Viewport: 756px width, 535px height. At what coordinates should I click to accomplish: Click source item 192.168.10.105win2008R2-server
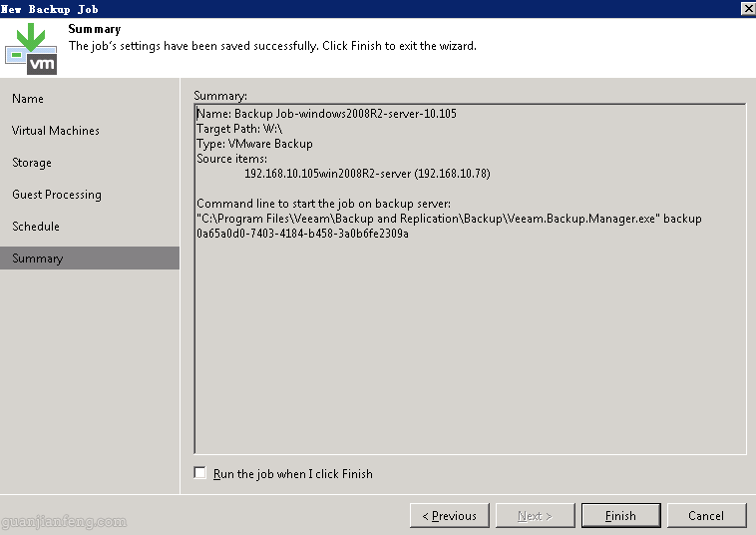click(x=367, y=174)
